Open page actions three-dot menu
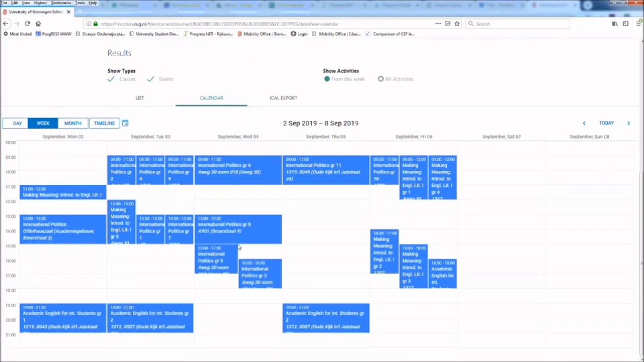The height and width of the screenshot is (362, 644). pyautogui.click(x=438, y=24)
